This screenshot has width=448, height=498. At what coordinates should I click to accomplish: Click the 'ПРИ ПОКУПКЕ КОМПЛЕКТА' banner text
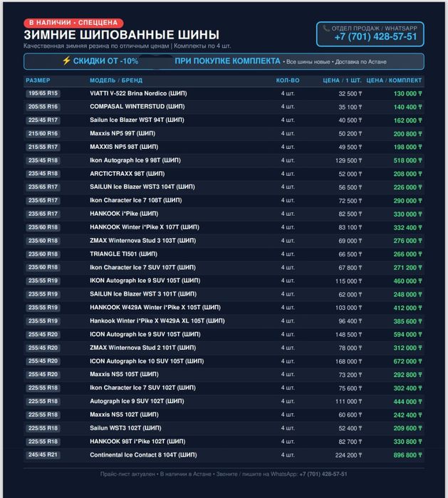tap(227, 61)
